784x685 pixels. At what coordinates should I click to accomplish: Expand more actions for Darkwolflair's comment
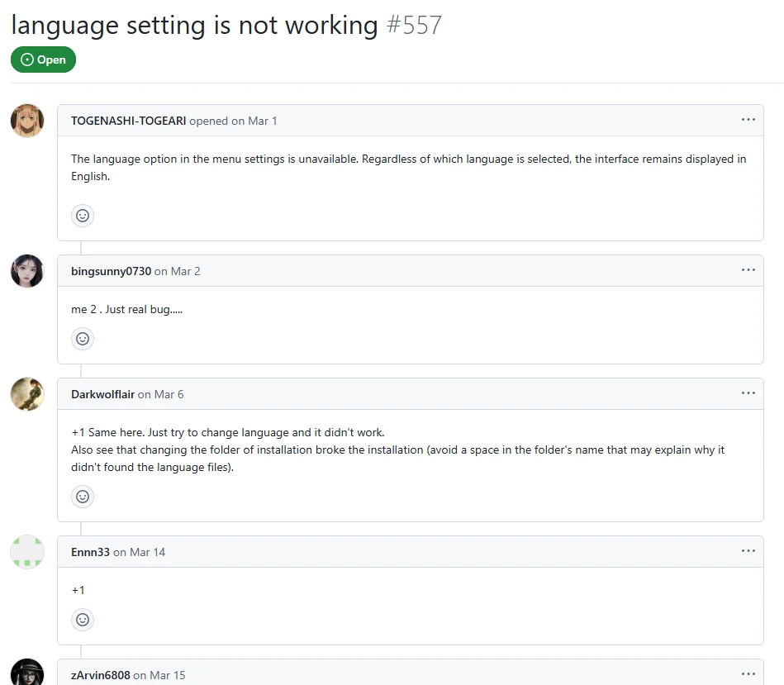point(748,393)
